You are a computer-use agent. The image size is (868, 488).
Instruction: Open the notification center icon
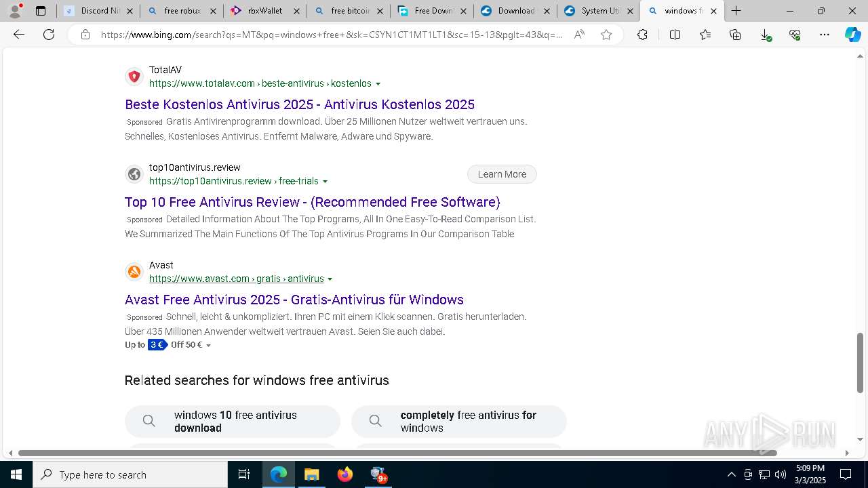coord(846,474)
